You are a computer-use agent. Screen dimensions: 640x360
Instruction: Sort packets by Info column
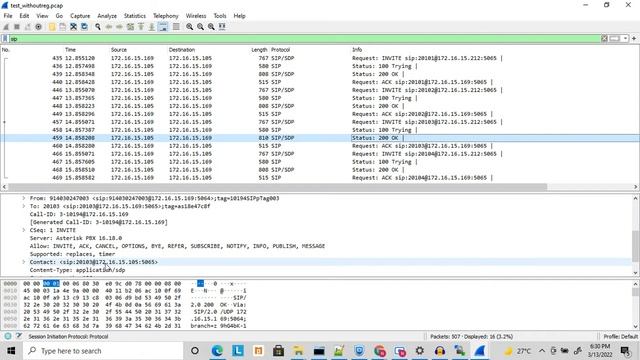point(357,49)
